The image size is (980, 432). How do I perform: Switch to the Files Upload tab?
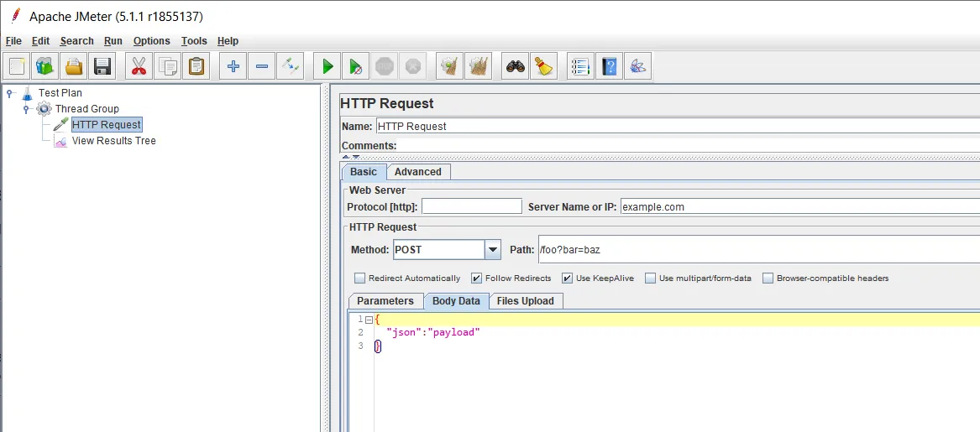[x=526, y=301]
